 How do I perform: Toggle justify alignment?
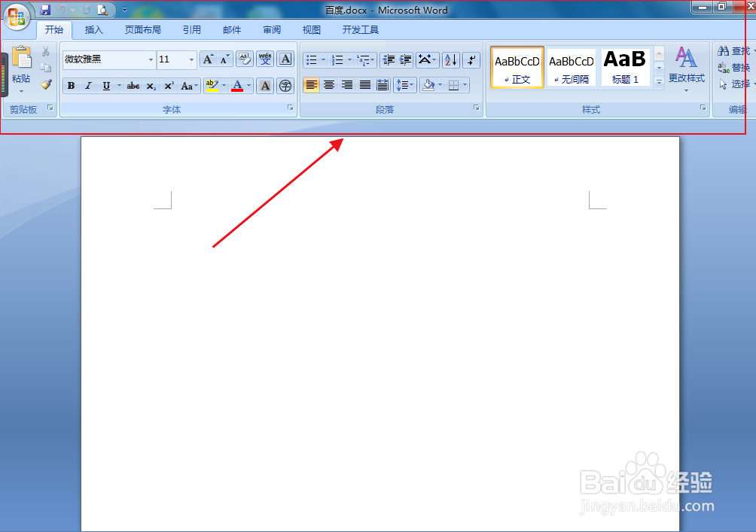[x=365, y=85]
